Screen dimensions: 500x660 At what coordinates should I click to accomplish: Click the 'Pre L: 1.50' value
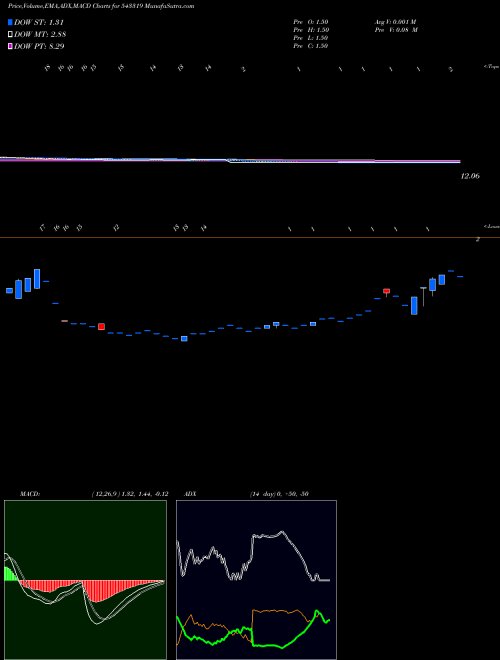coord(311,38)
